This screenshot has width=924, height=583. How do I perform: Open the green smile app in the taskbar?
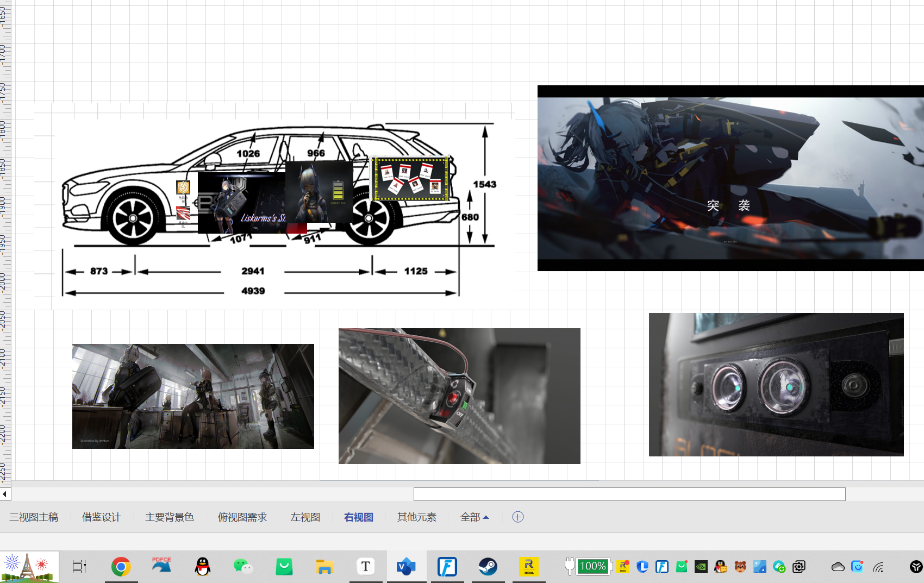coord(284,567)
